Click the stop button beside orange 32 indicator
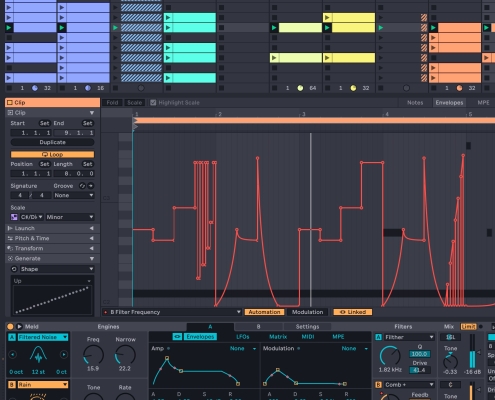The image size is (495, 400). point(434,88)
